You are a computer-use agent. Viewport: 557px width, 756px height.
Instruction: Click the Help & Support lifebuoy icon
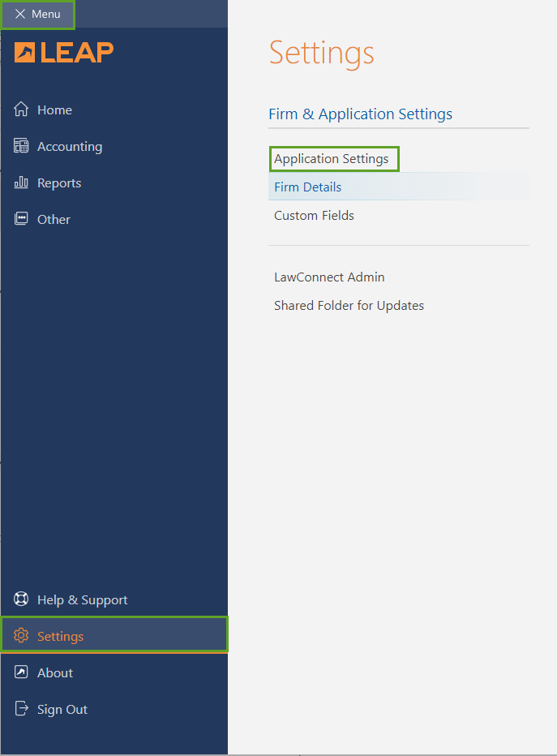pyautogui.click(x=21, y=599)
